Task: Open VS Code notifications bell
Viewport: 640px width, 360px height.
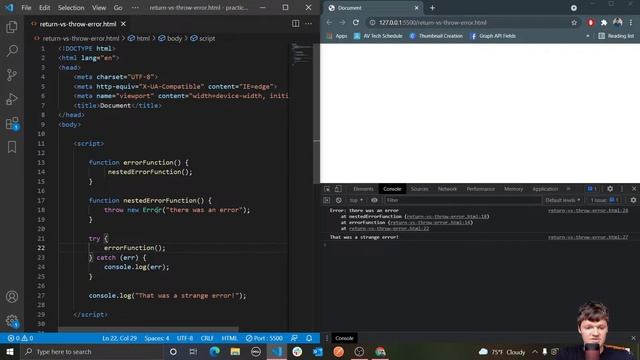Action: pyautogui.click(x=309, y=338)
